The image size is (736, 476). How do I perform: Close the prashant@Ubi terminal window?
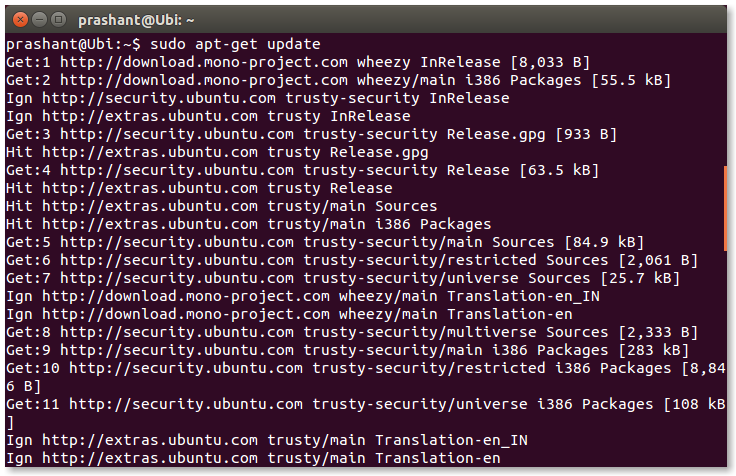click(20, 20)
